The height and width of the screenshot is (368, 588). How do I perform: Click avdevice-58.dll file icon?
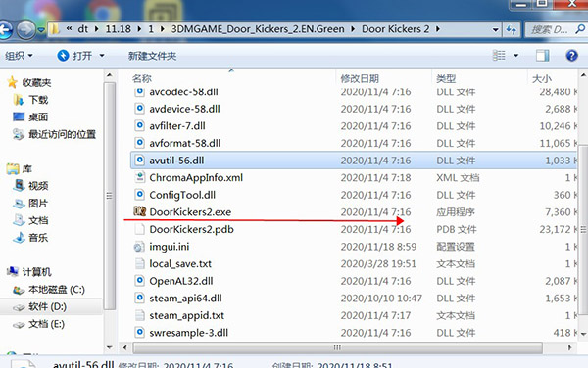139,109
